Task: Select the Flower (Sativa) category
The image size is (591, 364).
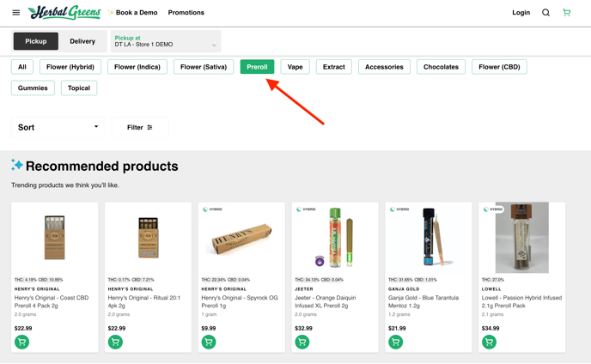Action: 204,67
